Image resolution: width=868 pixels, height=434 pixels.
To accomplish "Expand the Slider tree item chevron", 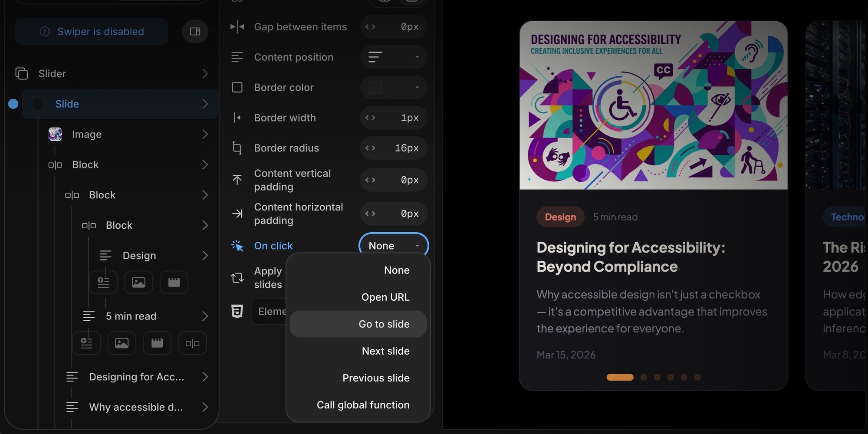I will tap(205, 74).
